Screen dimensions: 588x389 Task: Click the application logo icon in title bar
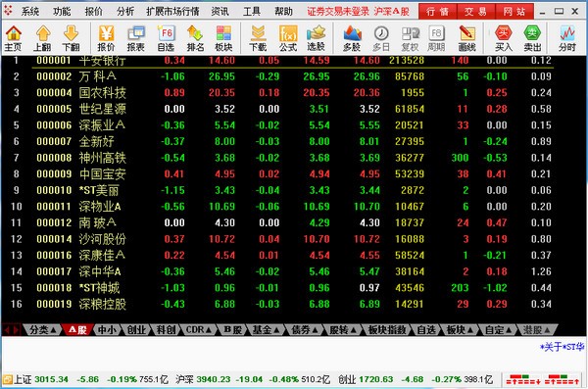point(8,11)
